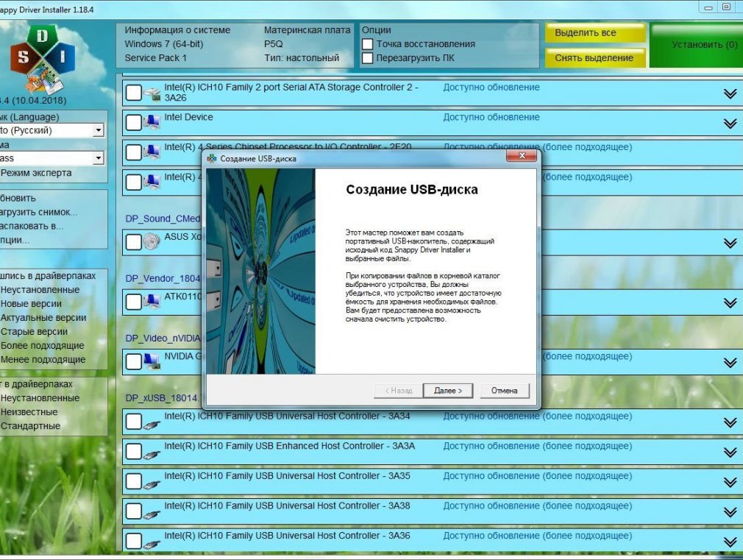Toggle the Перезагрузить ПК reboot checkbox
The image size is (743, 560).
367,58
